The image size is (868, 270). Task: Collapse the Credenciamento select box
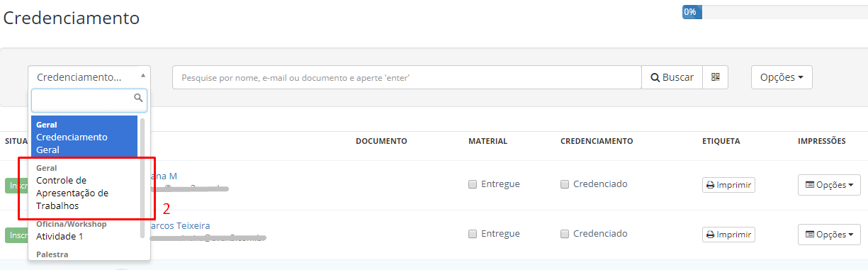[89, 77]
